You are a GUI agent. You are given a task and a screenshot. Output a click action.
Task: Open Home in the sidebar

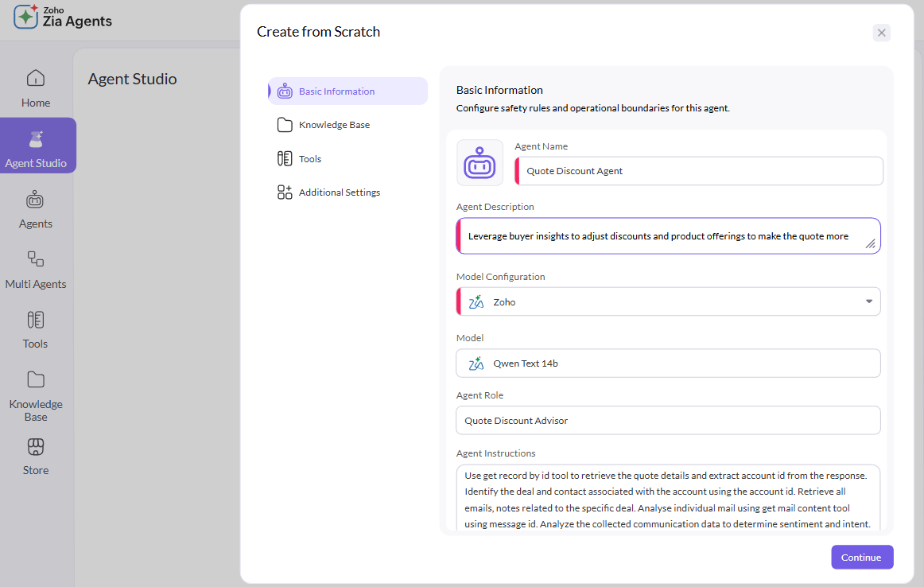coord(35,88)
